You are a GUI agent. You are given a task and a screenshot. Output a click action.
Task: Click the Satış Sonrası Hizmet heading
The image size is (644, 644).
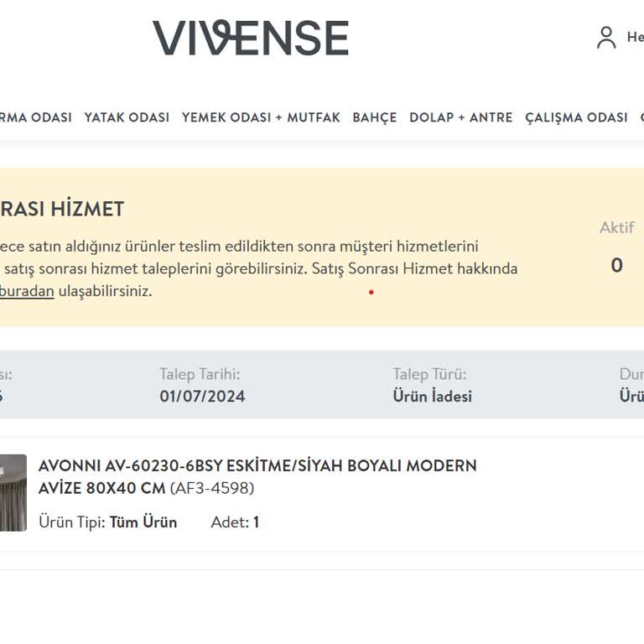61,209
